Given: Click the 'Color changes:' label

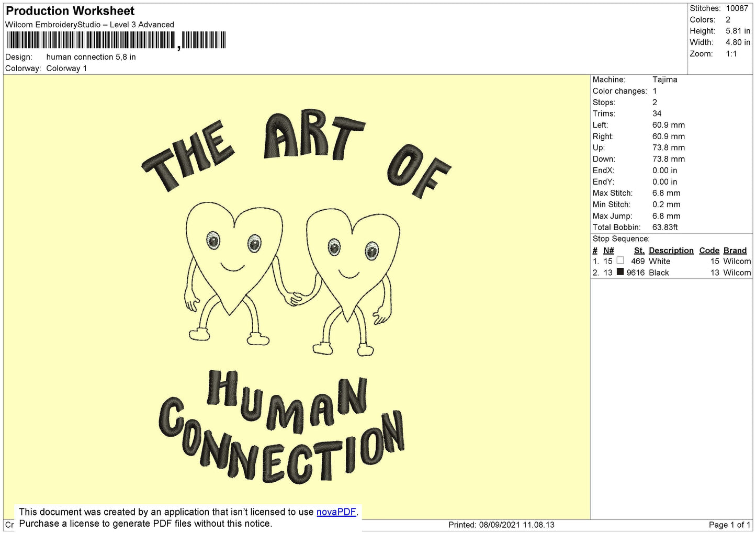Looking at the screenshot, I should pos(619,91).
